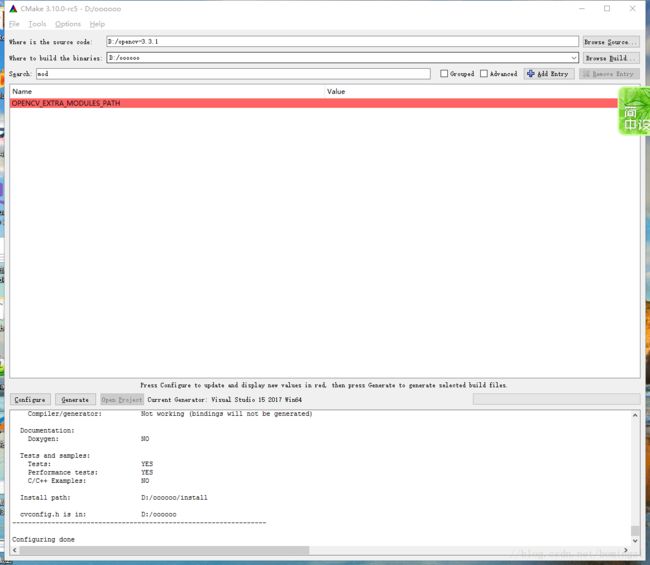
Task: Click the Search input field
Action: click(233, 74)
